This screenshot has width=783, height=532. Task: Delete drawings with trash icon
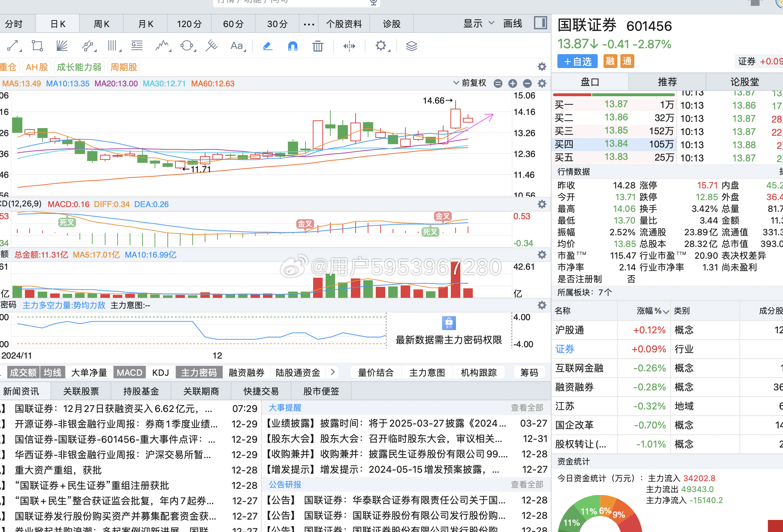point(318,46)
